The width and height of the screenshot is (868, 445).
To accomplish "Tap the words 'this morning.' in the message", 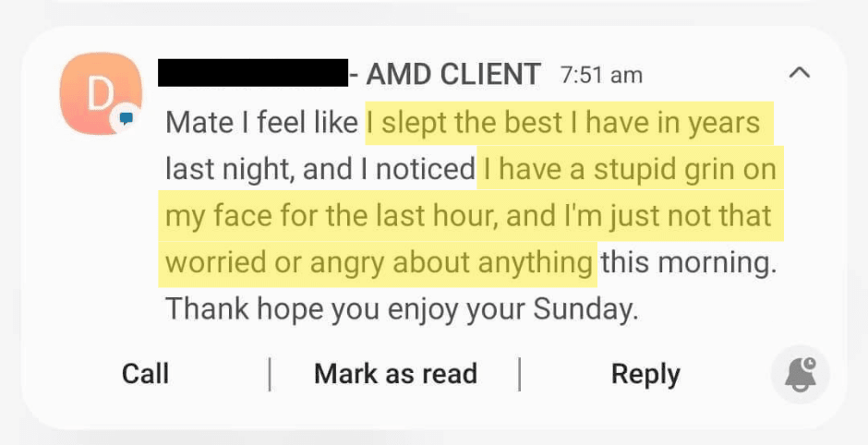I will point(689,262).
